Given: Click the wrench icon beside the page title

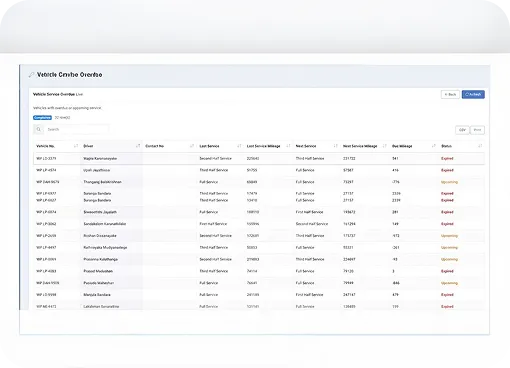Looking at the screenshot, I should (31, 75).
